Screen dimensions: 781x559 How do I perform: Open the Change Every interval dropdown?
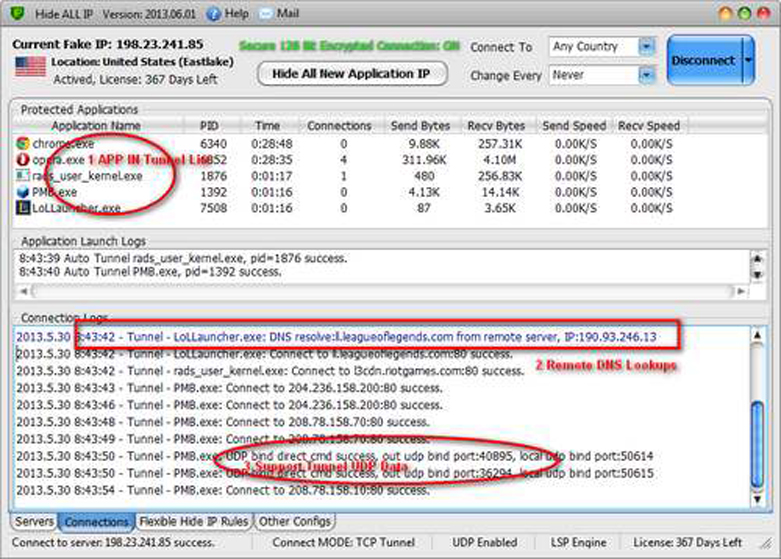coord(647,75)
